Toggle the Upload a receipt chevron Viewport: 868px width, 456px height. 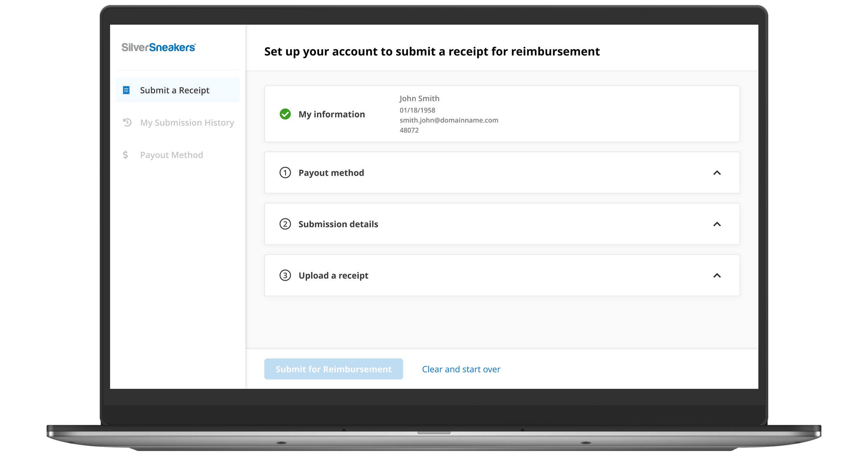[x=717, y=276]
